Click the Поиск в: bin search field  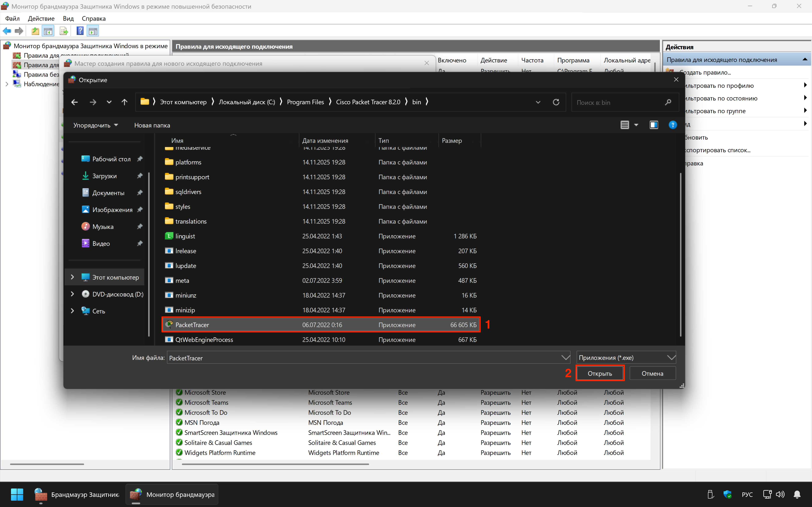(619, 103)
